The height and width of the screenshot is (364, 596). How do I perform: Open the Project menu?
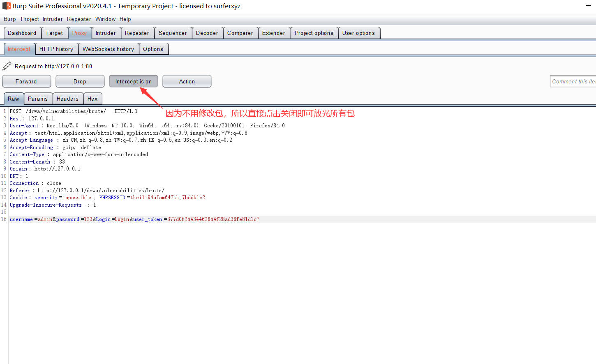coord(30,19)
